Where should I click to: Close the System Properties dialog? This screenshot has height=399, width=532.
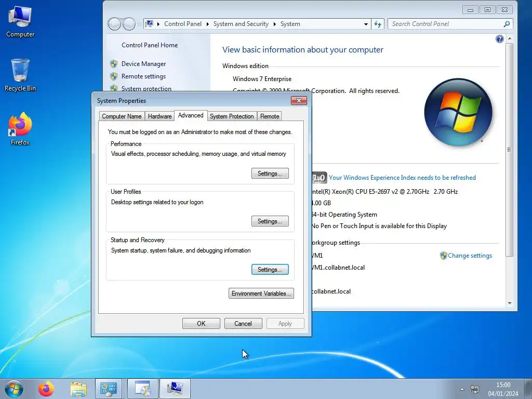[x=299, y=100]
